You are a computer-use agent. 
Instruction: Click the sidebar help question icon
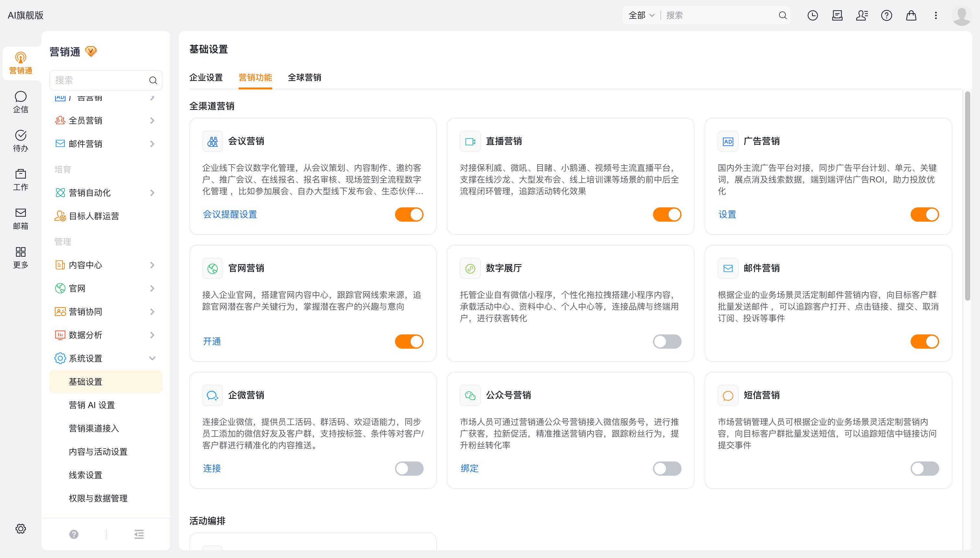pos(74,534)
